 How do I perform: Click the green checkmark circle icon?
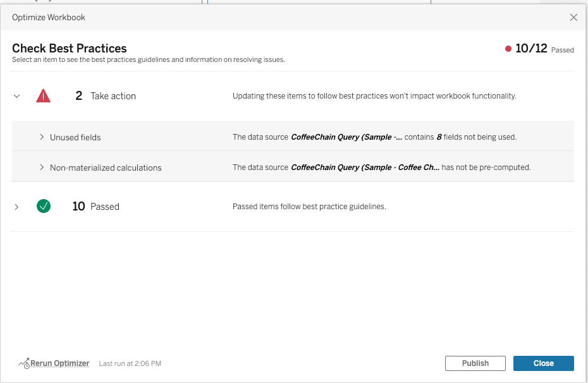(x=43, y=206)
